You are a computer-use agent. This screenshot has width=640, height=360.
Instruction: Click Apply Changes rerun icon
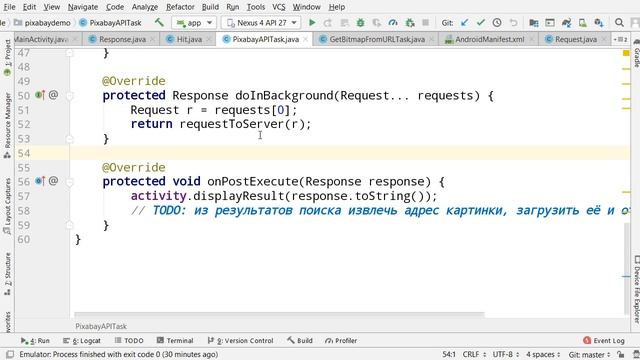328,23
